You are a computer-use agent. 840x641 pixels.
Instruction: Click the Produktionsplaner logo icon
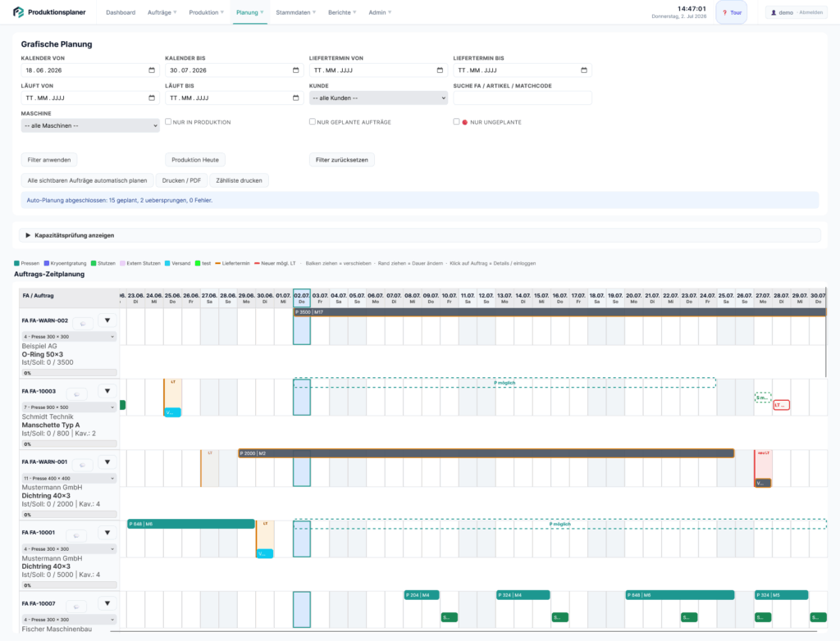click(x=19, y=11)
